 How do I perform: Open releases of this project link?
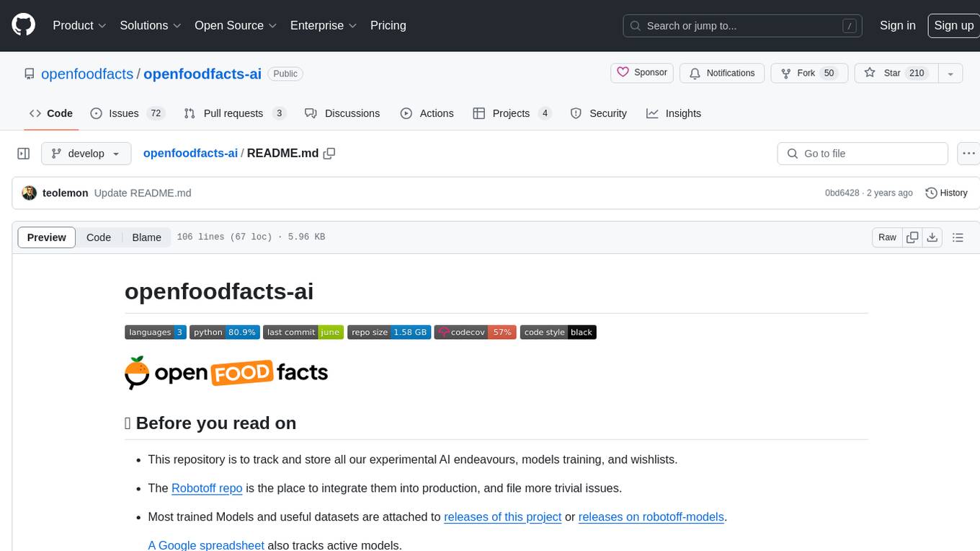pyautogui.click(x=503, y=517)
